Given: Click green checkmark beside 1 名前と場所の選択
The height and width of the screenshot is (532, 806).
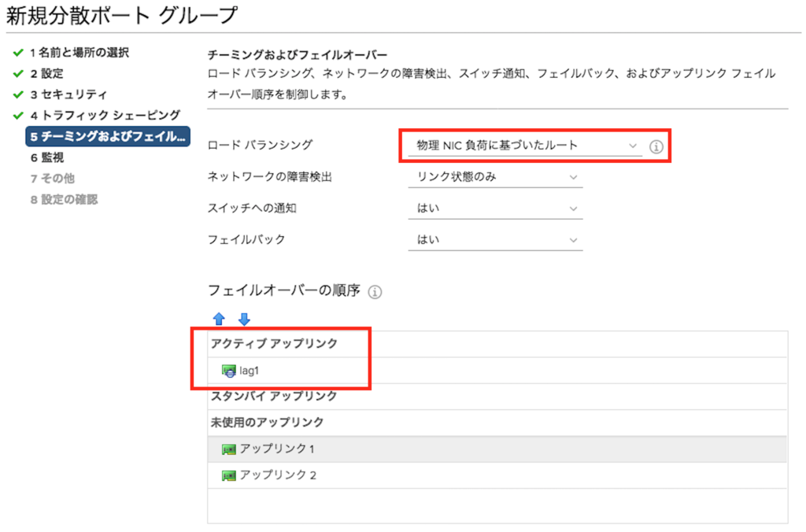Looking at the screenshot, I should coord(18,53).
